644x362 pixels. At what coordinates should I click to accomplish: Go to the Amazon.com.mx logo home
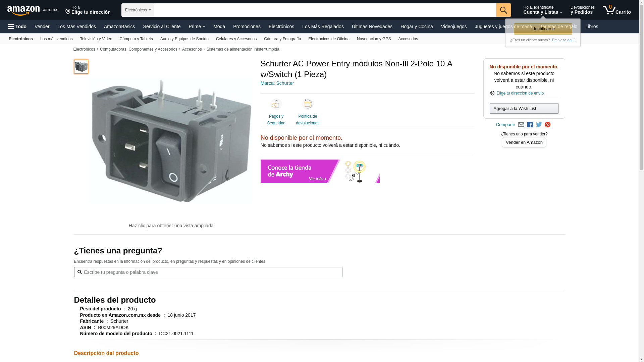point(32,10)
